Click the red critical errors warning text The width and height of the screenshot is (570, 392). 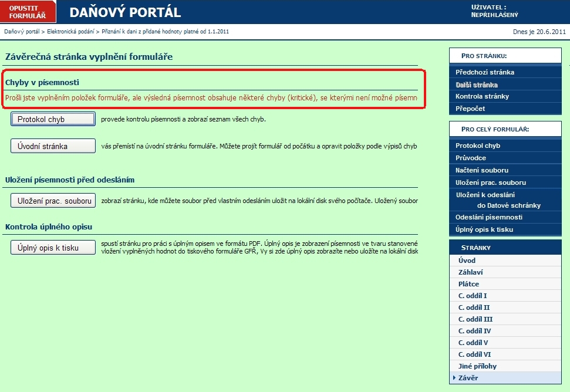click(211, 98)
